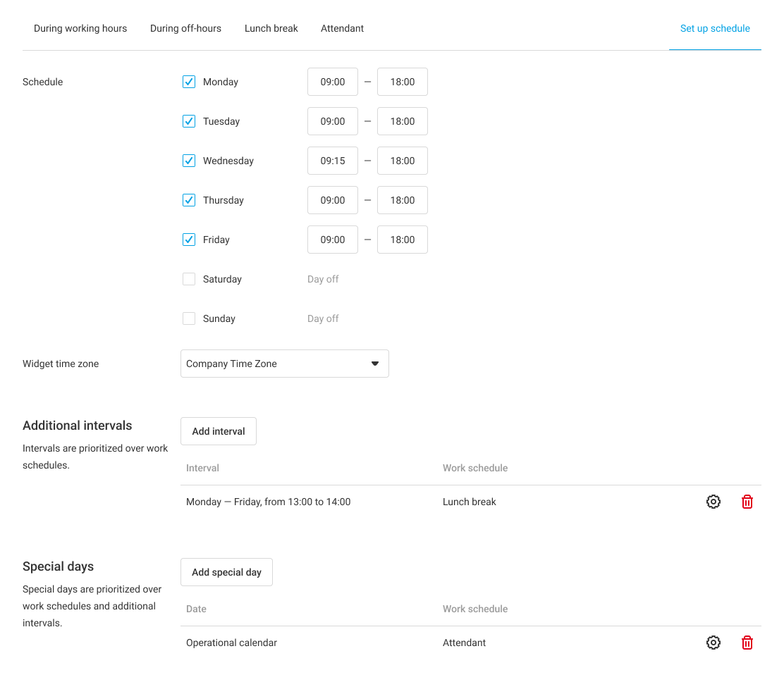Viewport: 784px width, 682px height.
Task: Select the Attendant tab
Action: (342, 29)
